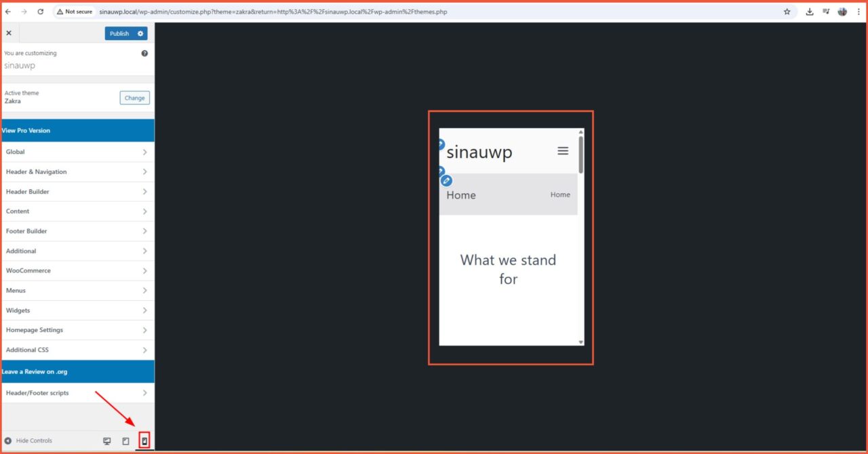Expand the WooCommerce section
This screenshot has height=454, width=868.
click(78, 270)
